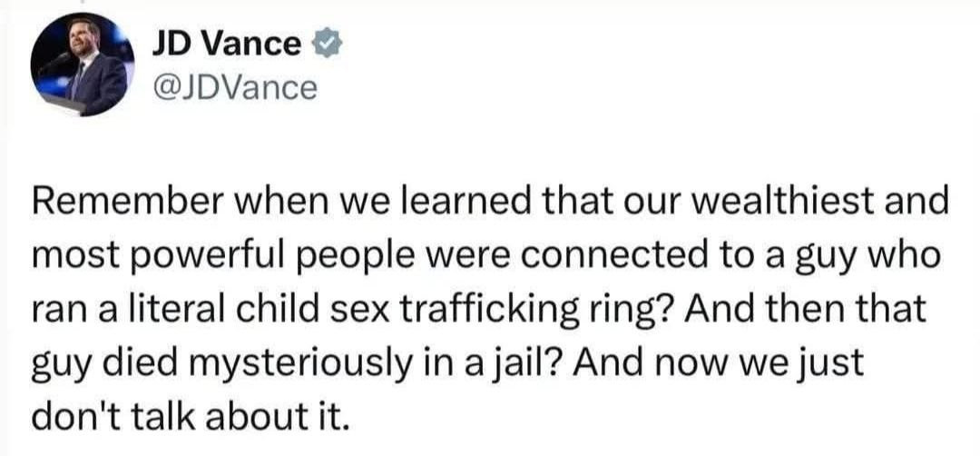
Task: Click the blue verified checkmark badge
Action: (x=324, y=44)
